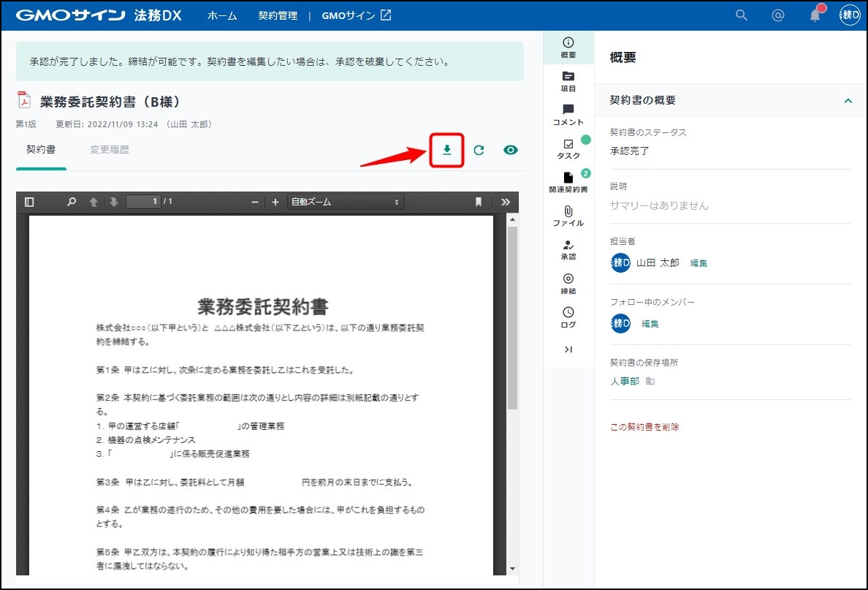Click 編集 next to 山田 太郎
Screen dimensions: 868x590
pyautogui.click(x=698, y=263)
